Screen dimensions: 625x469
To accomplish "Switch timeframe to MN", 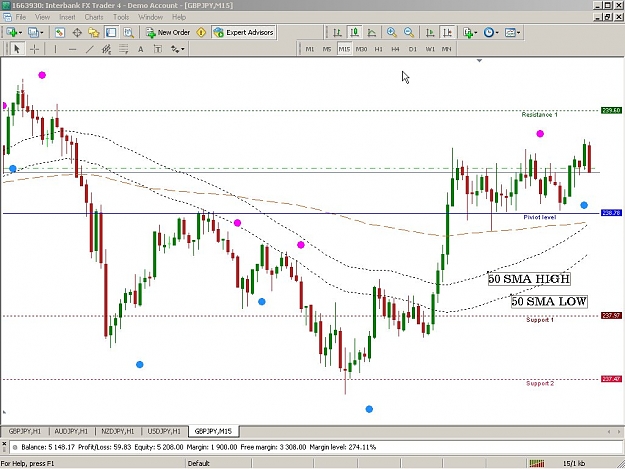I will point(446,49).
